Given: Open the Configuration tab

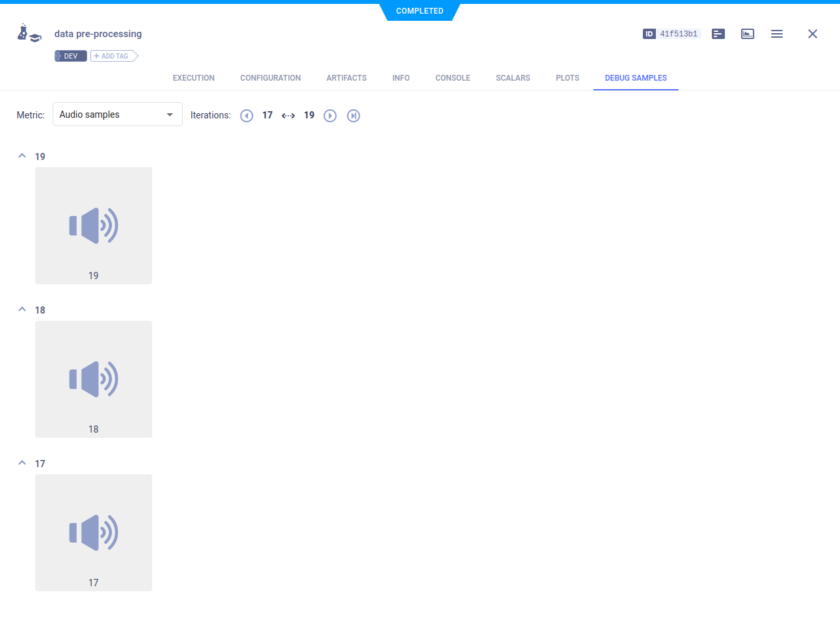Looking at the screenshot, I should pyautogui.click(x=270, y=78).
